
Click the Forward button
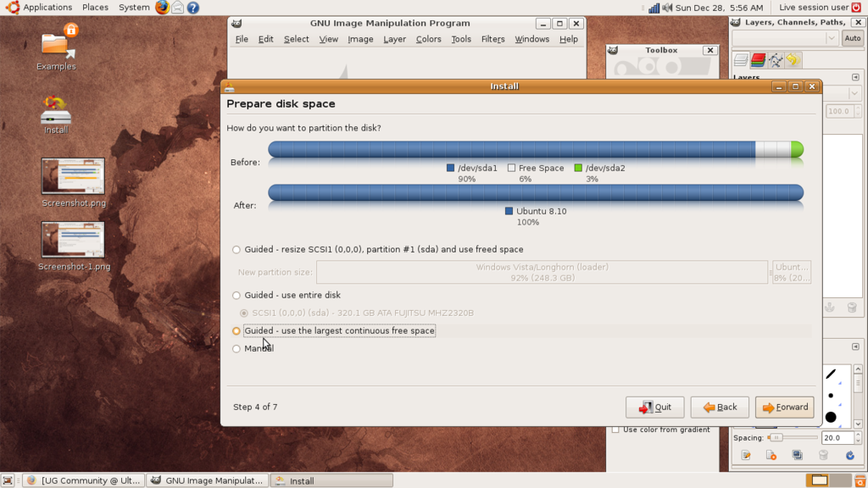tap(784, 408)
